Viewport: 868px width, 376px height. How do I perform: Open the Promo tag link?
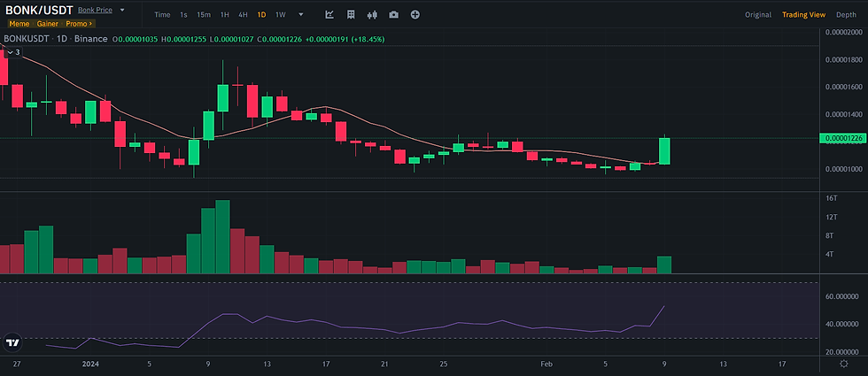point(79,24)
